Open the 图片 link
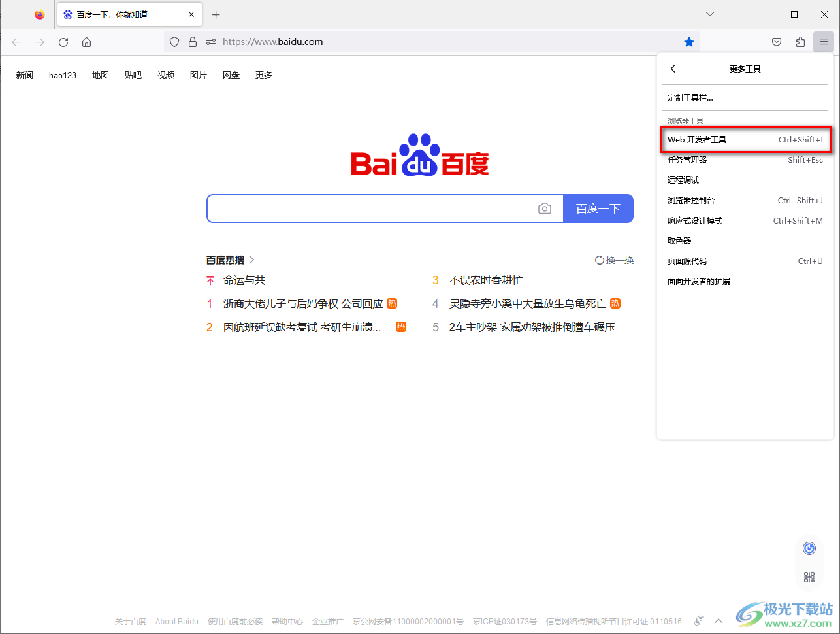Screen dimensions: 840x634 pos(199,75)
